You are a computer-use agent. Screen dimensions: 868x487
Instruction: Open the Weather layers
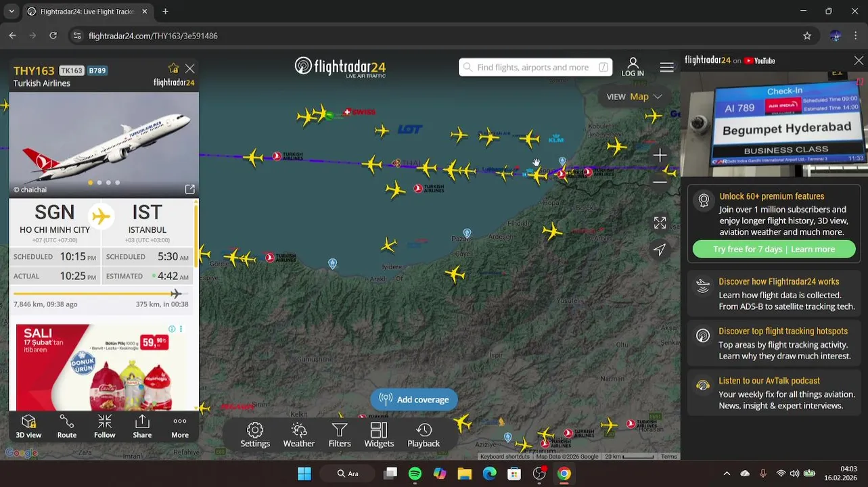[x=299, y=435]
